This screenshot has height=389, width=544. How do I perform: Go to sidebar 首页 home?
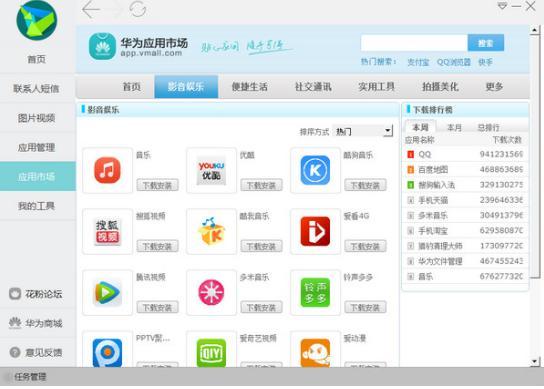(x=36, y=59)
